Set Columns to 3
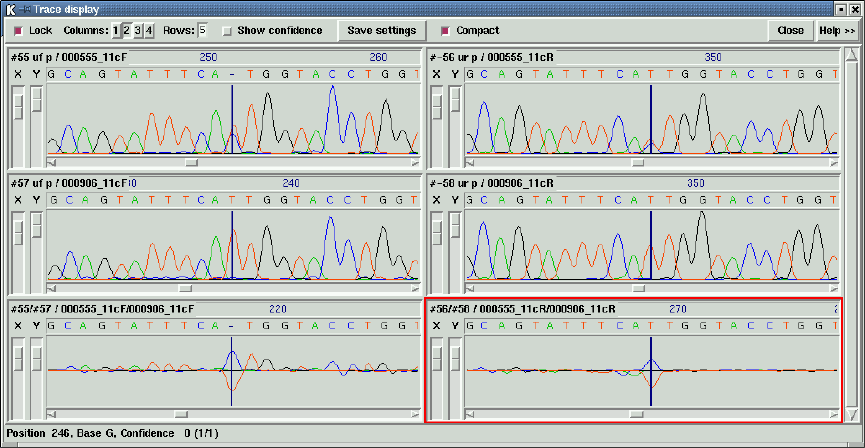The image size is (865, 448). [x=138, y=31]
